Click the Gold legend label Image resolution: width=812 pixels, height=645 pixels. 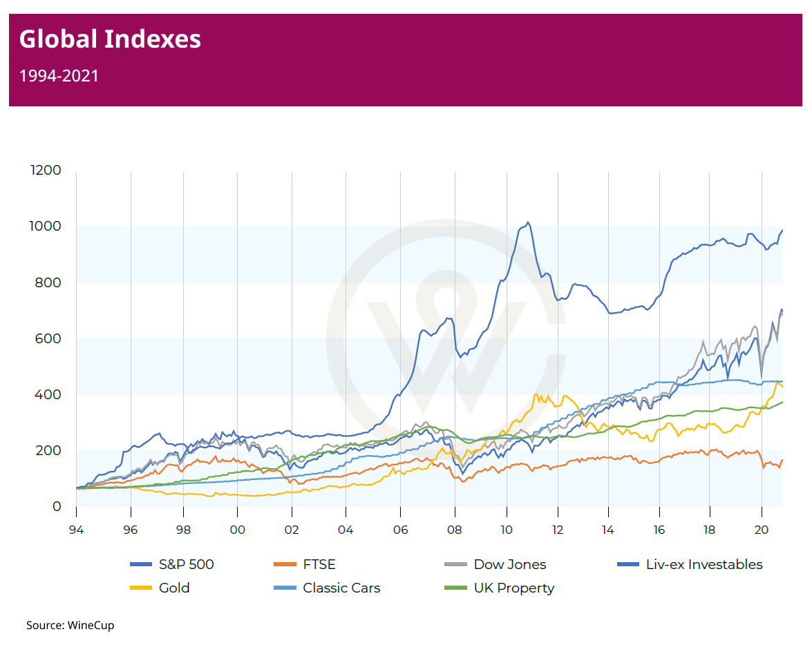pos(173,588)
